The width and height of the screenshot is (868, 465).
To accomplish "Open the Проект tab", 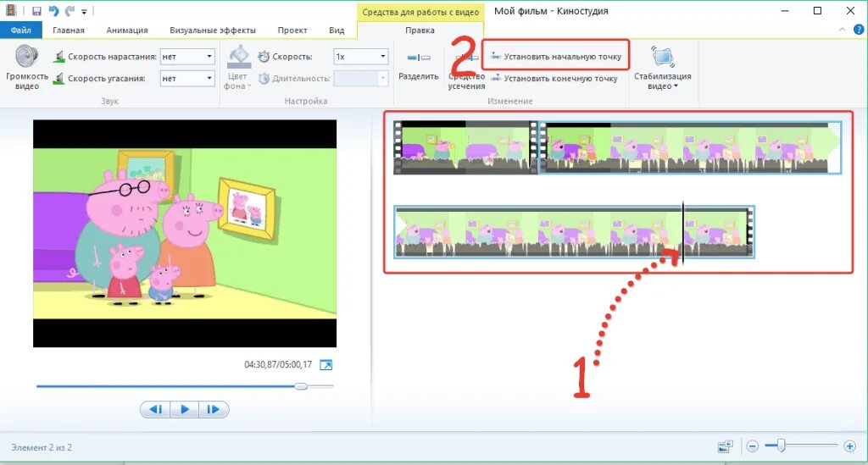I will click(x=292, y=30).
